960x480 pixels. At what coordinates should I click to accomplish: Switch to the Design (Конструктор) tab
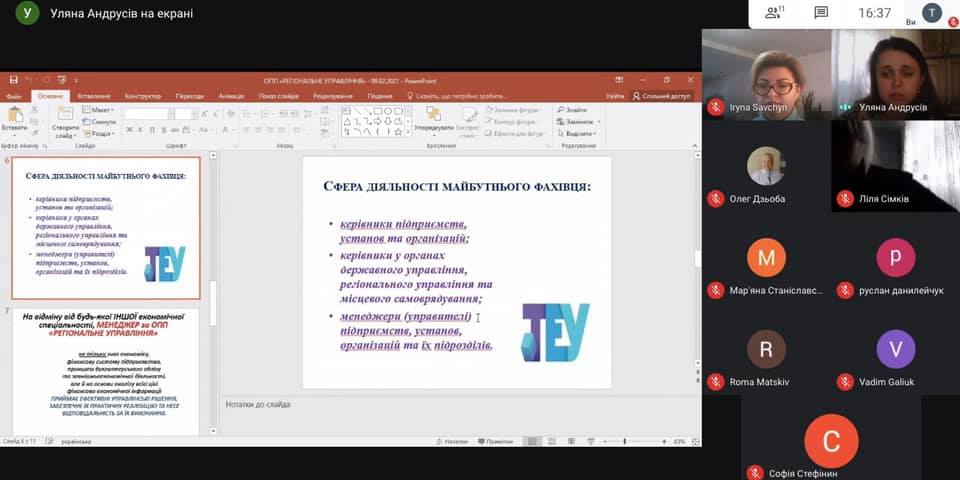pyautogui.click(x=143, y=96)
